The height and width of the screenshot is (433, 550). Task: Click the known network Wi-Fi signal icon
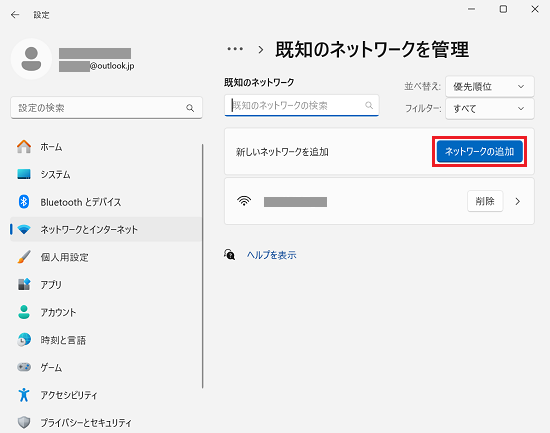click(x=244, y=201)
